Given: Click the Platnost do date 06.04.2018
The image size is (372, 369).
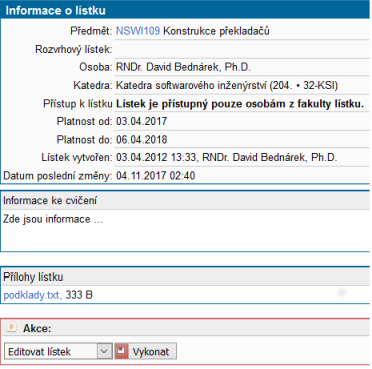Looking at the screenshot, I should (x=141, y=139).
